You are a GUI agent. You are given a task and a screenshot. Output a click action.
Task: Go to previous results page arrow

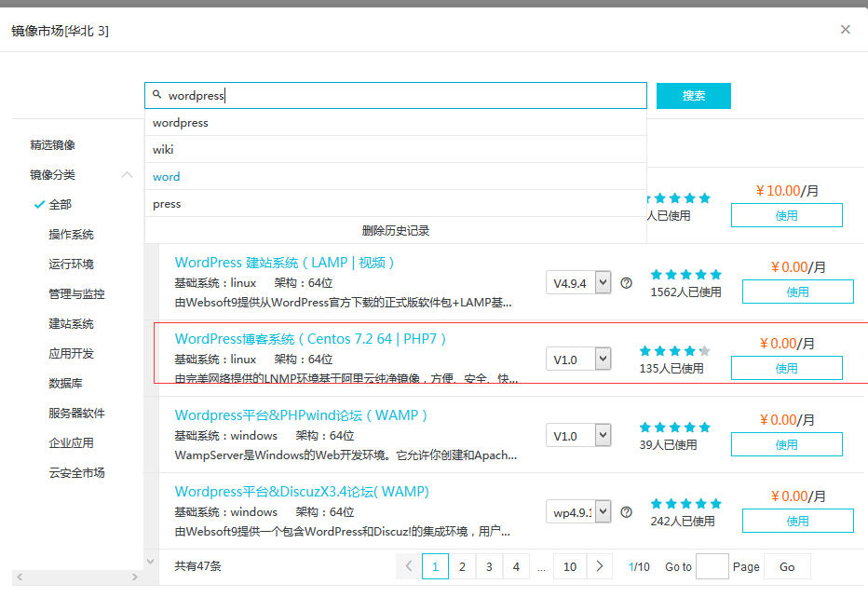point(409,566)
